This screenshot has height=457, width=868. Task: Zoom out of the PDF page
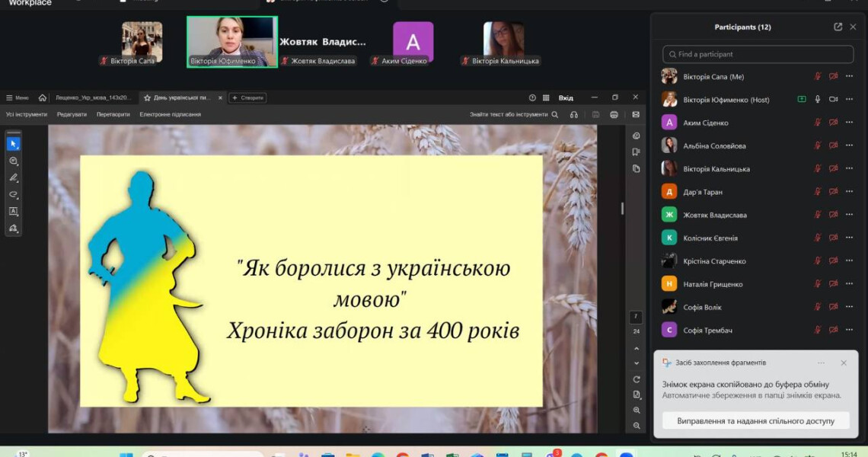636,426
